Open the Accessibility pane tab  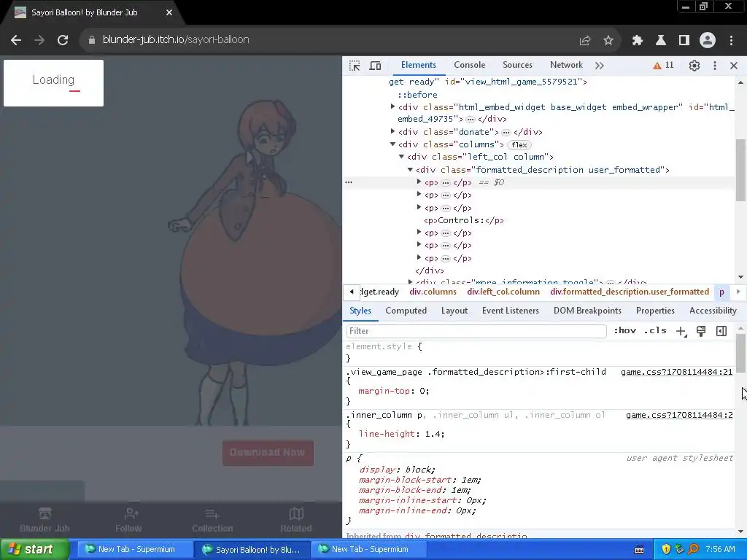point(713,311)
